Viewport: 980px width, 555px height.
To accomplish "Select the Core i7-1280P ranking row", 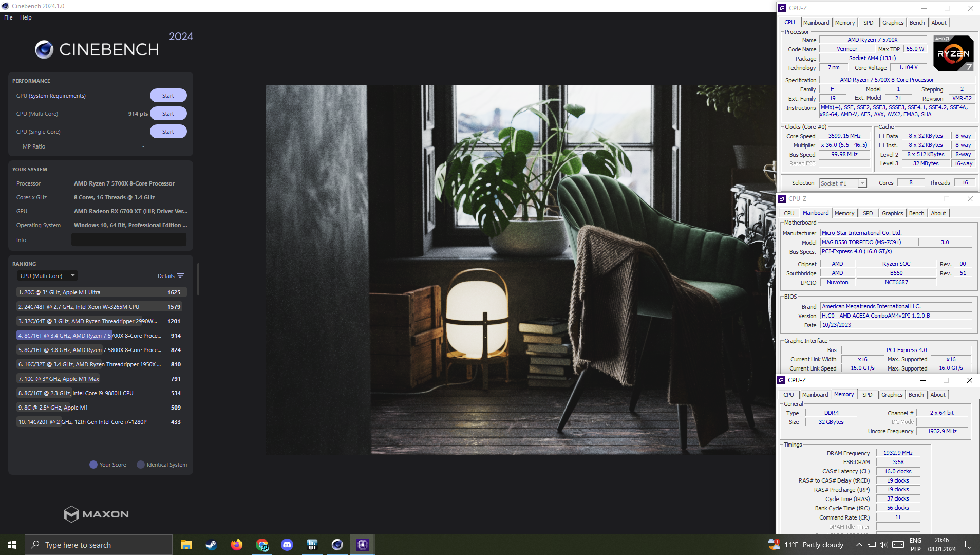I will [101, 422].
